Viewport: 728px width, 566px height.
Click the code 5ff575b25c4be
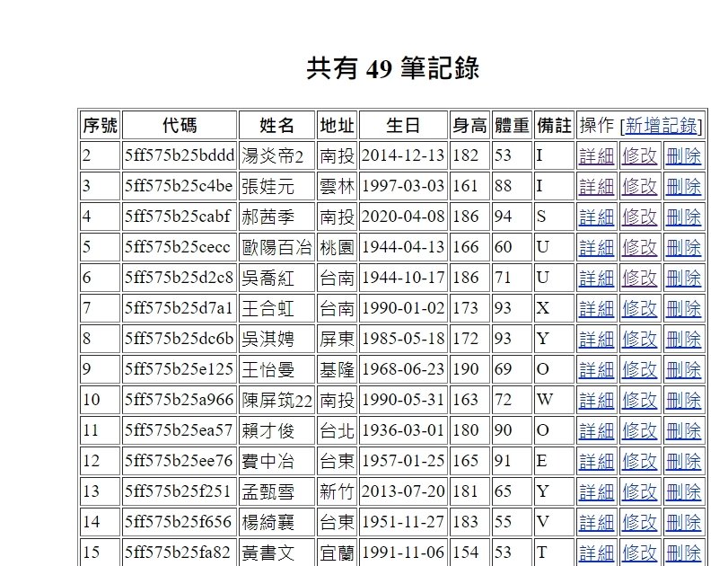point(179,186)
